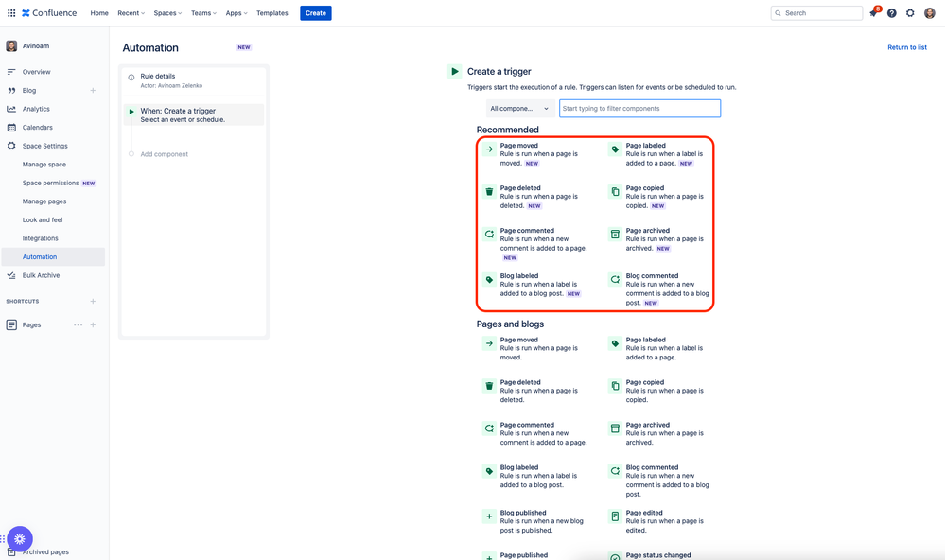Image resolution: width=945 pixels, height=560 pixels.
Task: Pick the recommended Page copied trigger icon
Action: tap(615, 192)
